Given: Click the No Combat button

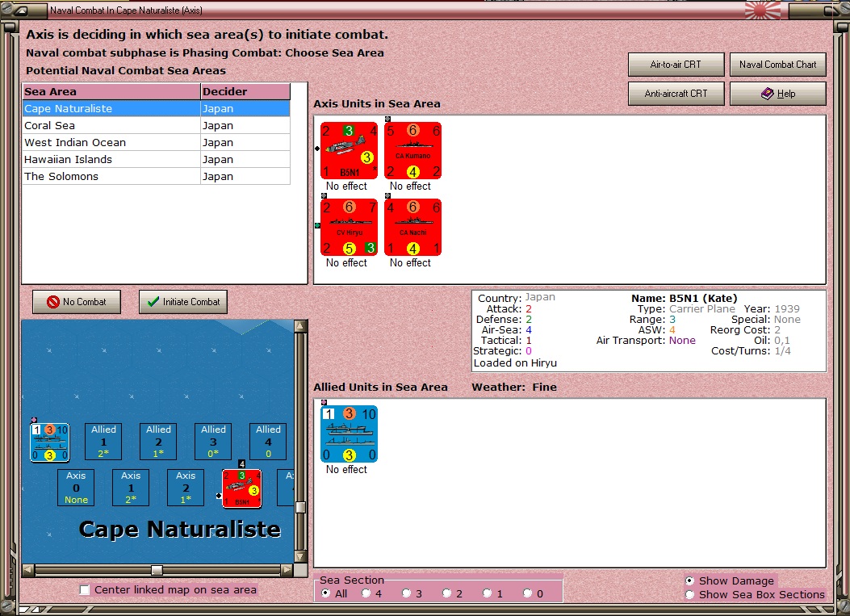Looking at the screenshot, I should (x=77, y=302).
